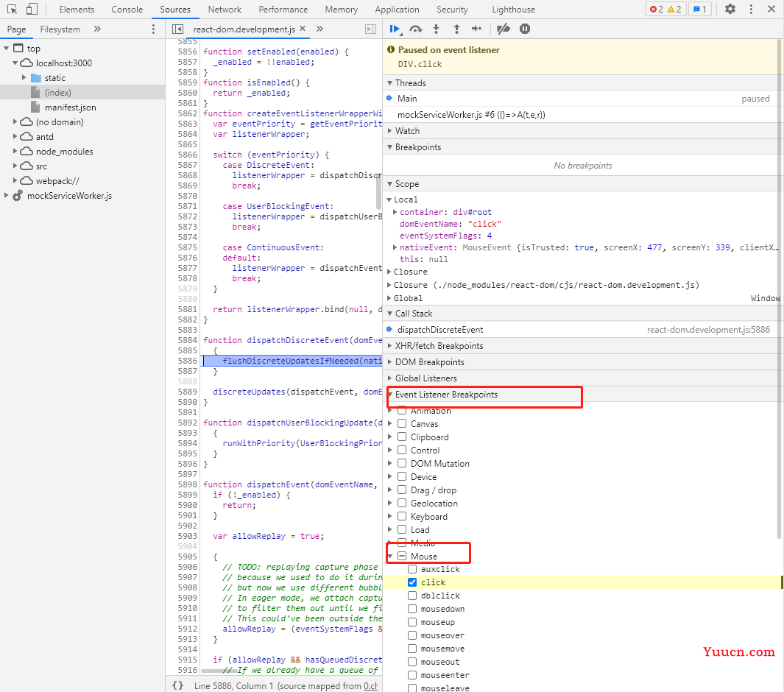Open react-dom.development.js:5886 location link
This screenshot has height=692, width=784.
pos(708,330)
